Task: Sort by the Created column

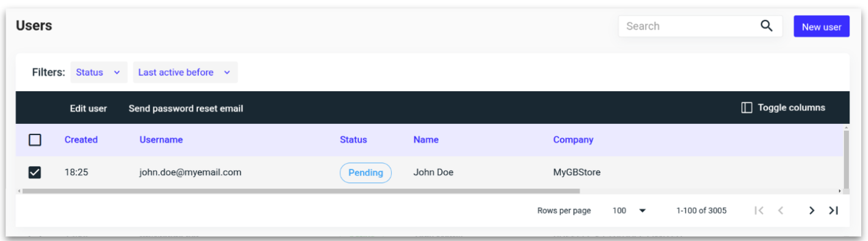Action: click(x=81, y=140)
